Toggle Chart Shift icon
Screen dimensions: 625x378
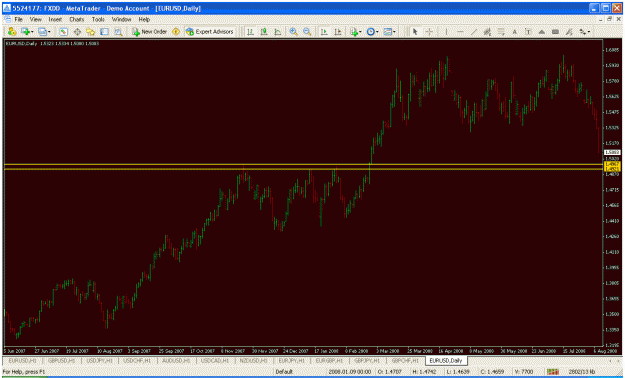coord(338,32)
